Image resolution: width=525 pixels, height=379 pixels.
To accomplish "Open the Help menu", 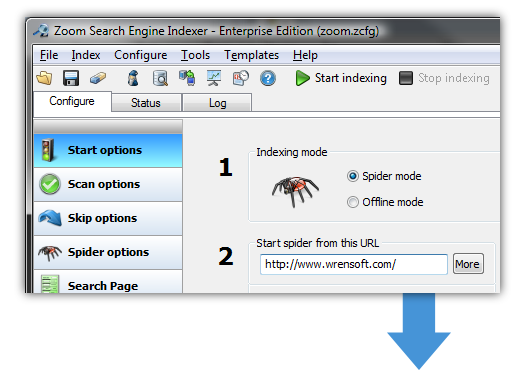I will [x=305, y=55].
